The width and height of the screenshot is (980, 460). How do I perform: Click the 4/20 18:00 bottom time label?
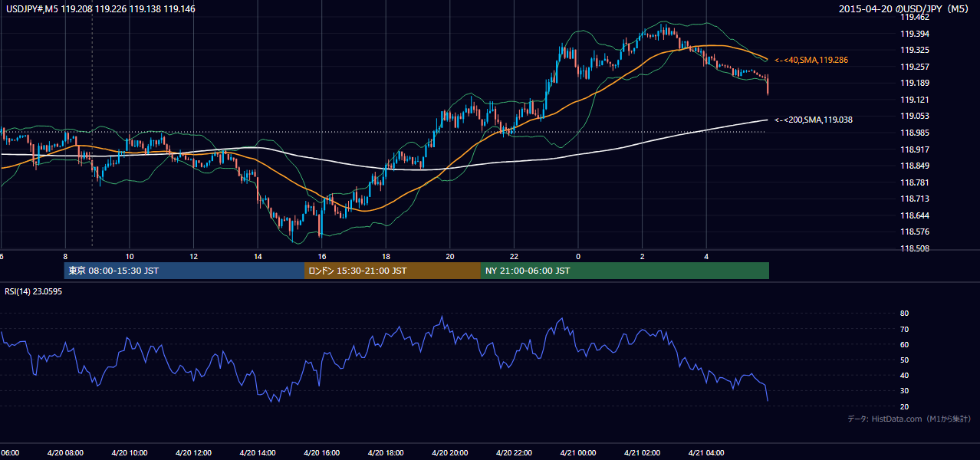pyautogui.click(x=386, y=452)
